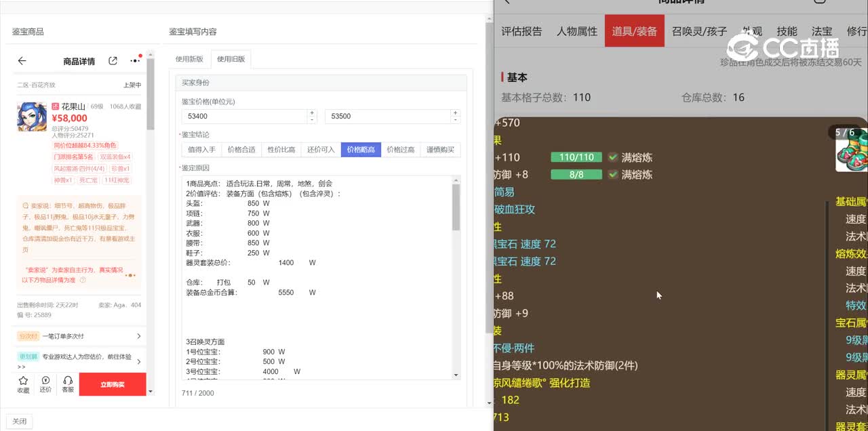Go back with the left arrow icon

(x=22, y=61)
